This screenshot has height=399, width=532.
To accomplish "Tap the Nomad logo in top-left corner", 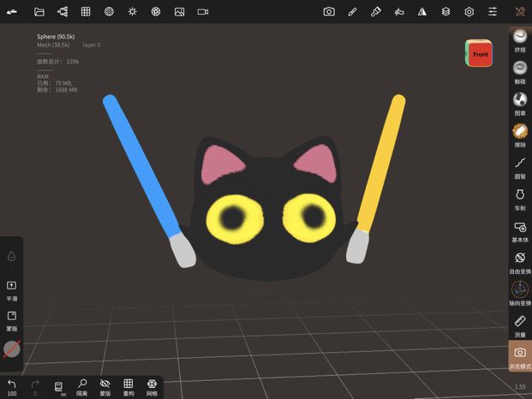I will click(x=12, y=12).
